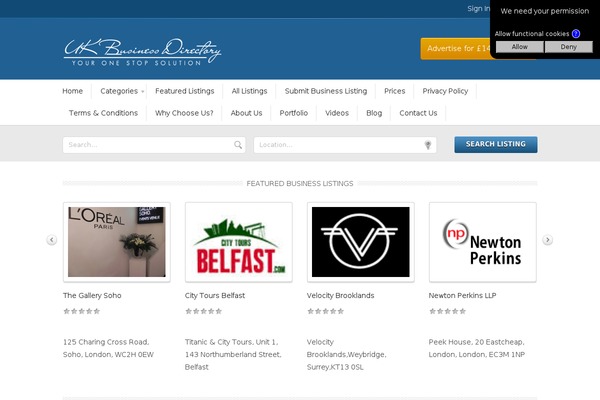Click the carousel next arrow
The height and width of the screenshot is (400, 600).
[548, 240]
